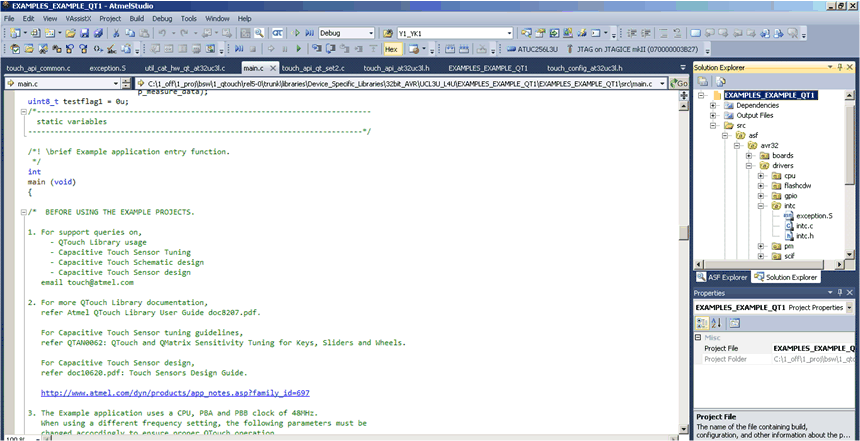This screenshot has width=860, height=441.
Task: Expand the cpu folder
Action: (x=761, y=176)
